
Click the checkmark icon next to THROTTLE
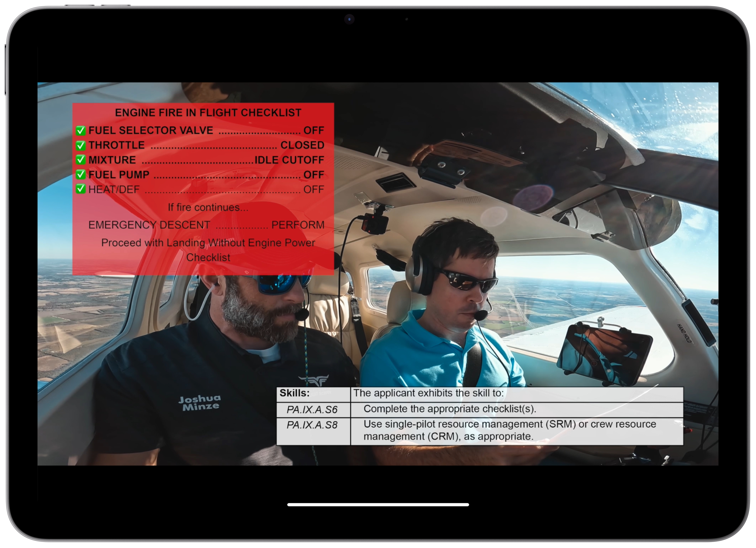pyautogui.click(x=81, y=145)
